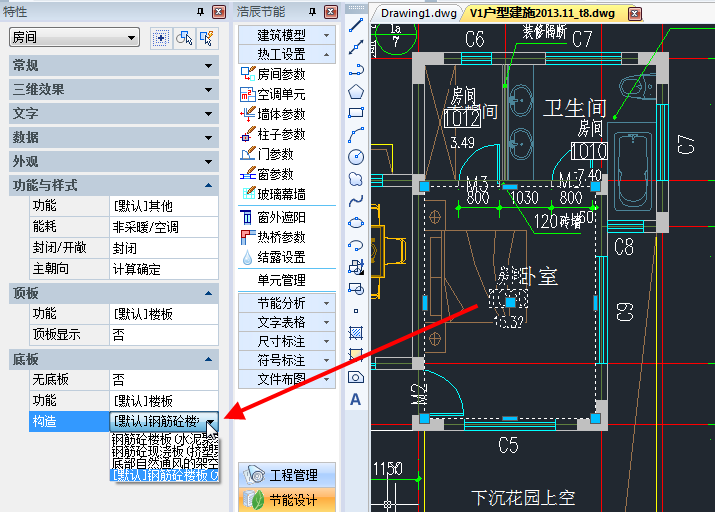
Task: Collapse the 功能与样式 section
Action: (114, 186)
